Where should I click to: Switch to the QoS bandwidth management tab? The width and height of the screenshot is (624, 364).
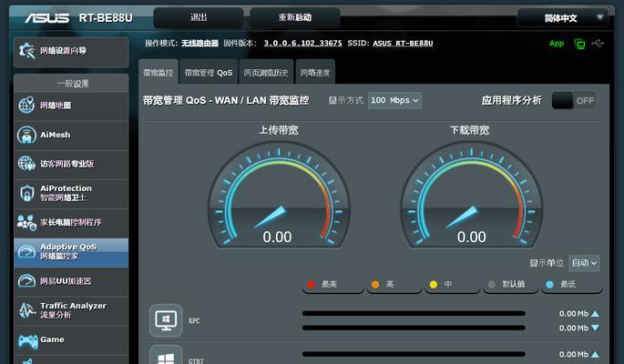209,72
